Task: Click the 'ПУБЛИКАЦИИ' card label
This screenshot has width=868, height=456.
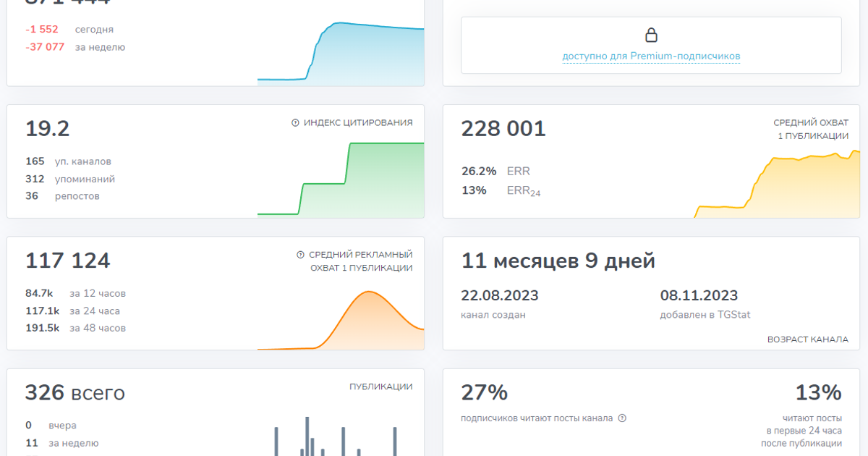Action: [x=381, y=387]
